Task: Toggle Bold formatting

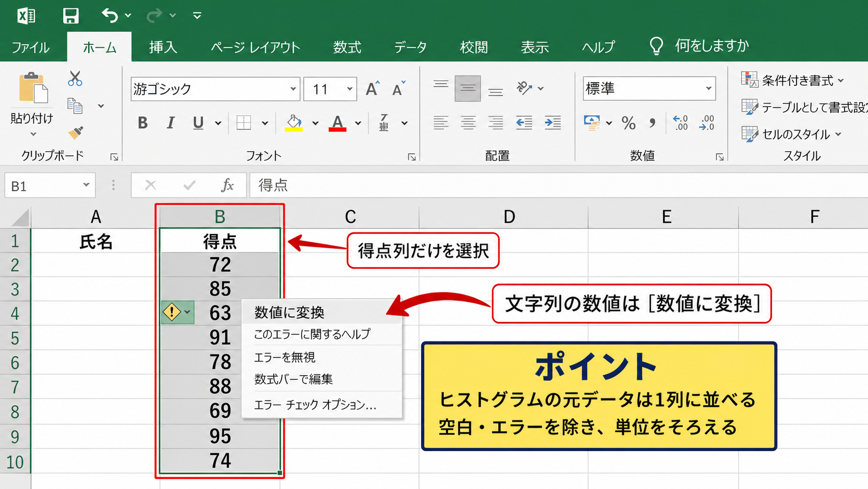Action: 142,123
